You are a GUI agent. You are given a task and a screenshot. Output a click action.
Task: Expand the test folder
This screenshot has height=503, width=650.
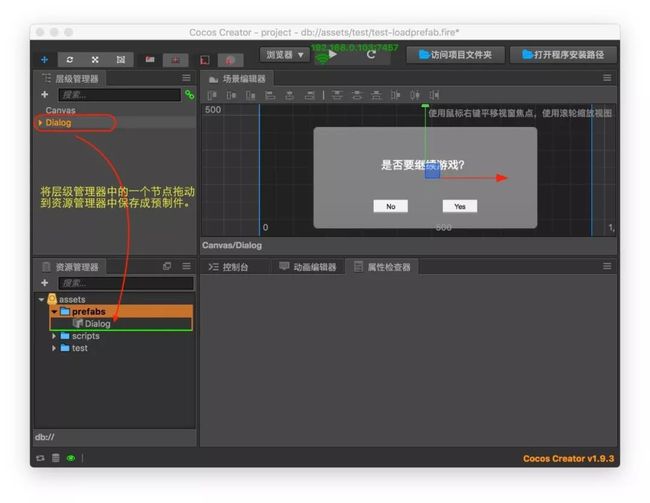point(54,348)
